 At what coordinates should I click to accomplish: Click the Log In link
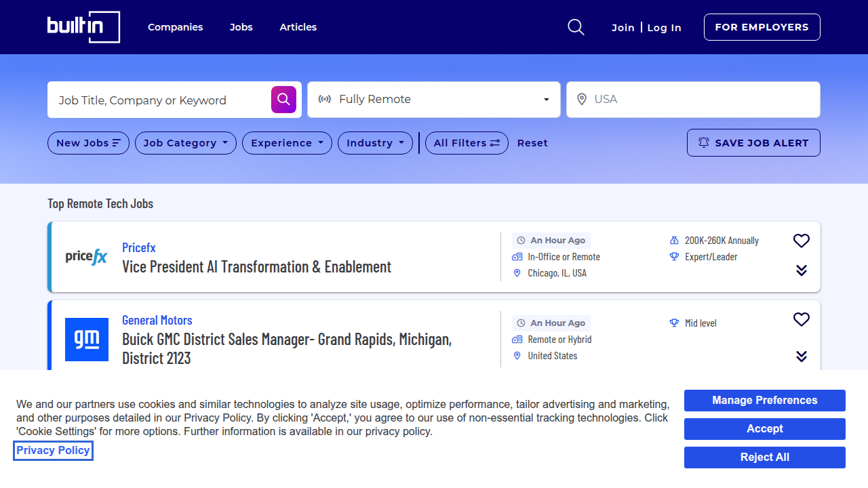tap(665, 28)
